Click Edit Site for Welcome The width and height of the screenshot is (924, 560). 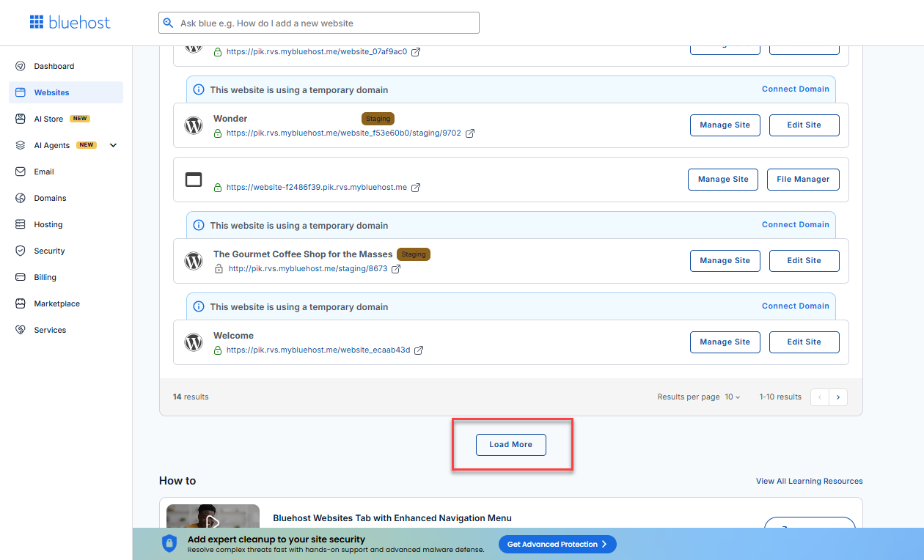click(x=804, y=342)
